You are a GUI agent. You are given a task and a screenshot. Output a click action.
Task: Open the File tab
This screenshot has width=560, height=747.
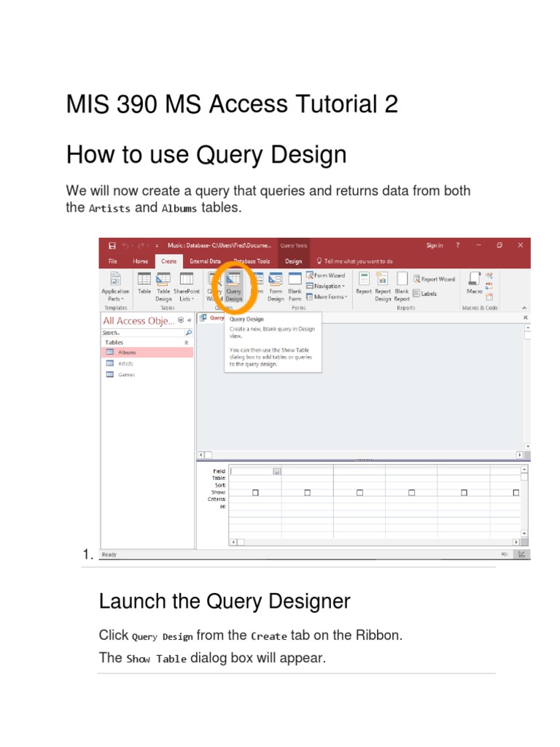(x=113, y=261)
